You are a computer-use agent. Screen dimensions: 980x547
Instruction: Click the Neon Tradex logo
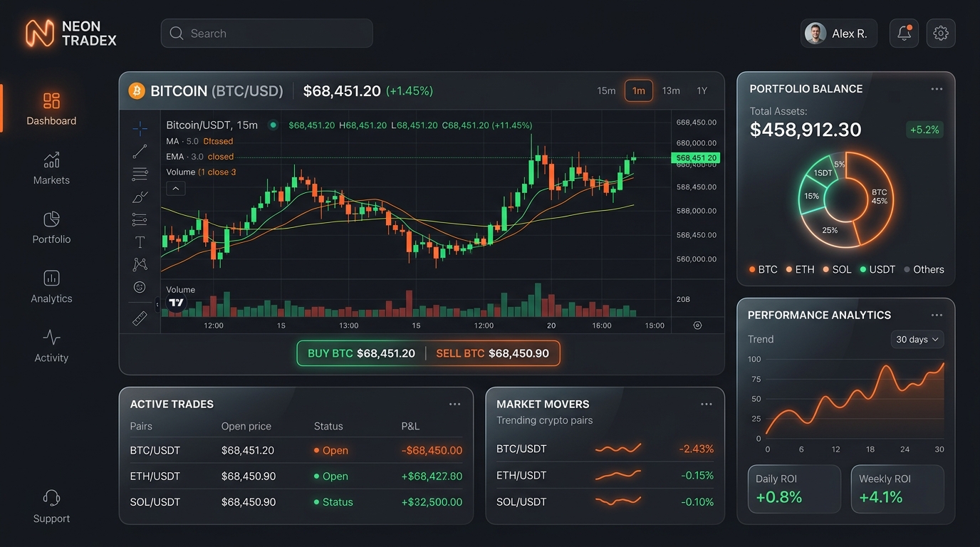point(71,33)
